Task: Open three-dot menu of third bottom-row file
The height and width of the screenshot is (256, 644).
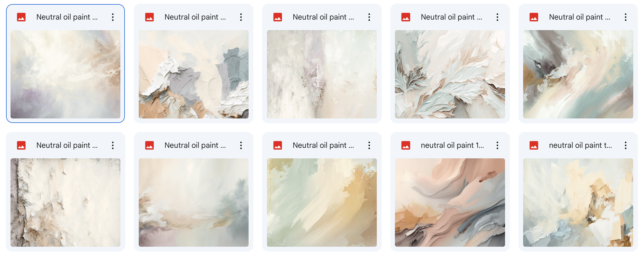Action: pos(369,145)
